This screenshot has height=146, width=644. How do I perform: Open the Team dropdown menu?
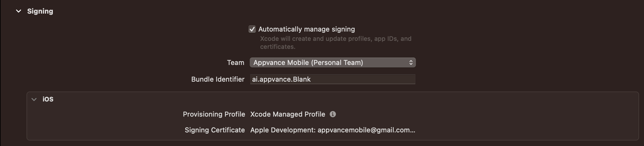[x=333, y=62]
